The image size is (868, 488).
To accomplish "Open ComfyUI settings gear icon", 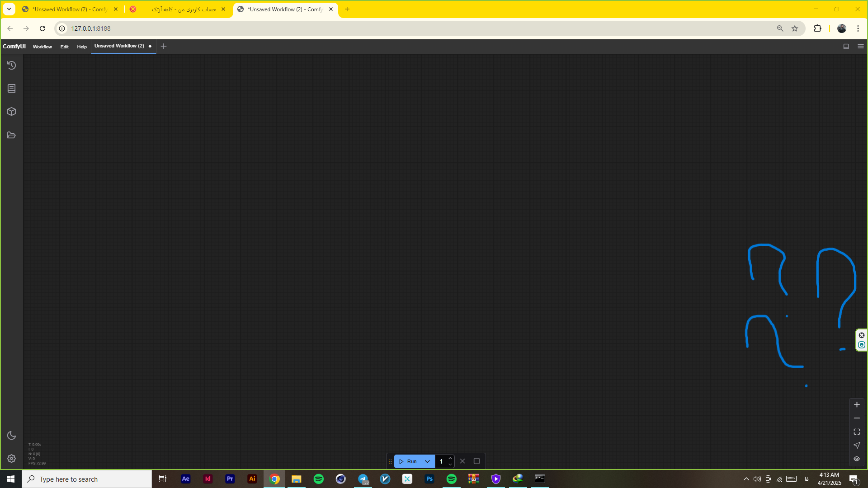I will (x=12, y=459).
